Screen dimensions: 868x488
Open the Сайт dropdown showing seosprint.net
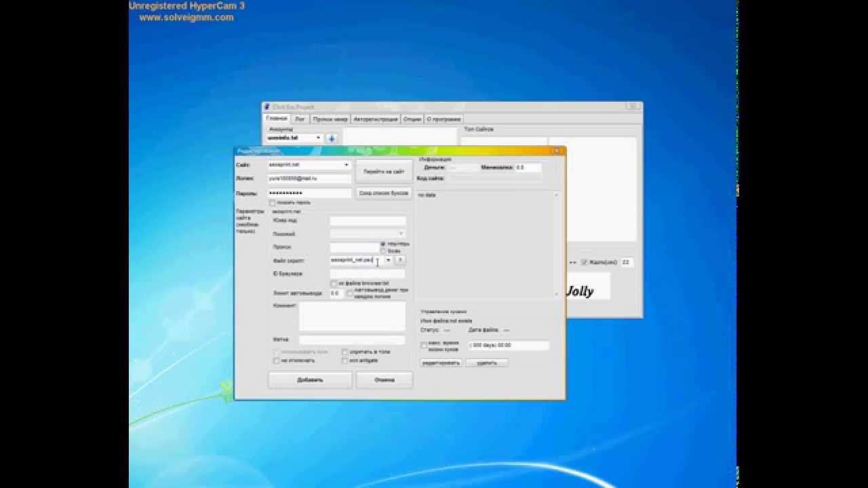pyautogui.click(x=309, y=165)
